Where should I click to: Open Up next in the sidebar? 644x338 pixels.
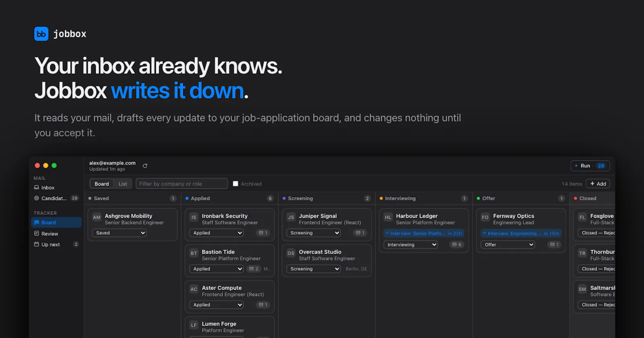pyautogui.click(x=56, y=245)
